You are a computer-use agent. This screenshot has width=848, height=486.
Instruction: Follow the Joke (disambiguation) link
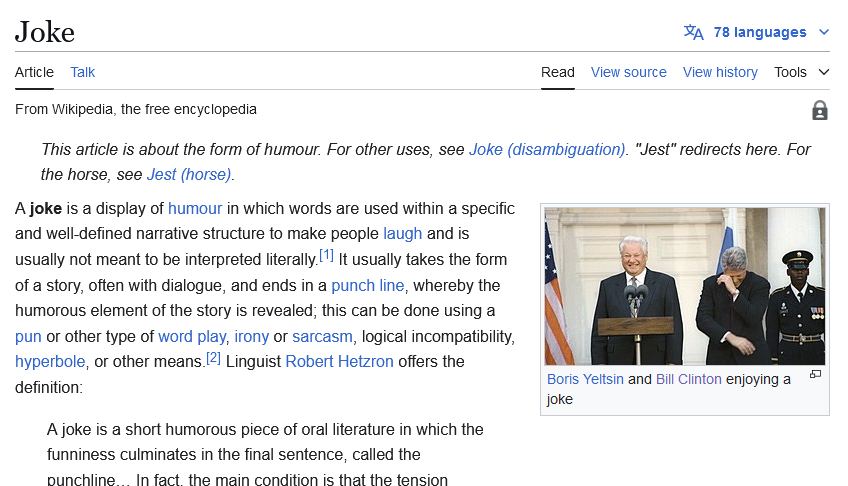pos(547,149)
